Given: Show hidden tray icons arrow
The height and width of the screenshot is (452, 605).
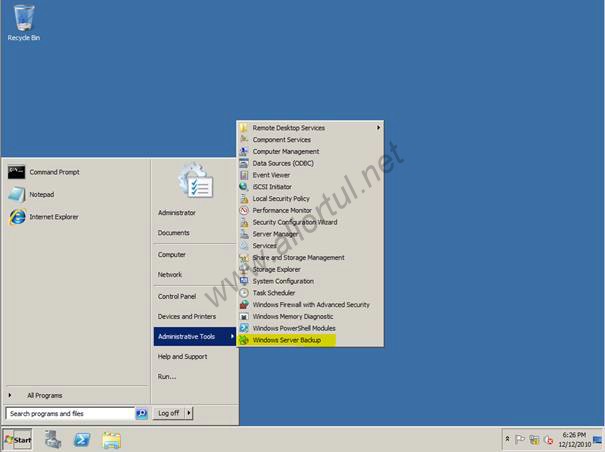Looking at the screenshot, I should [507, 439].
